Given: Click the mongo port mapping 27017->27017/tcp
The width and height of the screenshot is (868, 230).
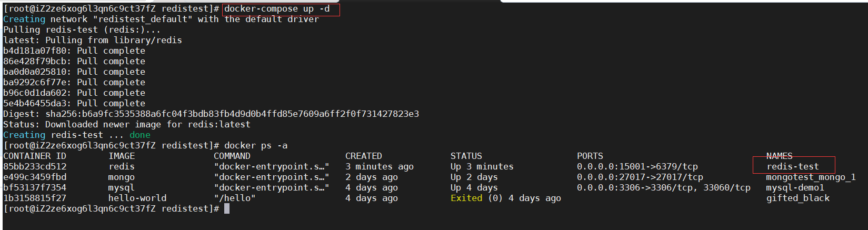Looking at the screenshot, I should [640, 177].
